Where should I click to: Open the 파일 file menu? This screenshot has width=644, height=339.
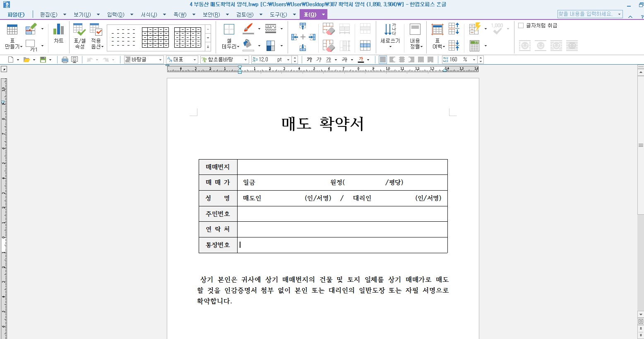point(16,15)
